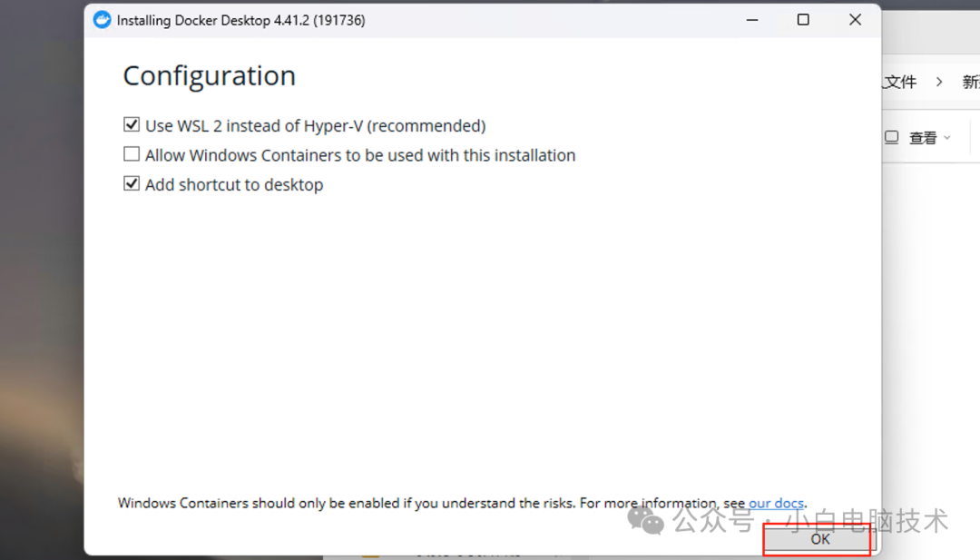Expand breadcrumb chevron after 文件 in File Explorer
980x560 pixels.
(x=939, y=82)
